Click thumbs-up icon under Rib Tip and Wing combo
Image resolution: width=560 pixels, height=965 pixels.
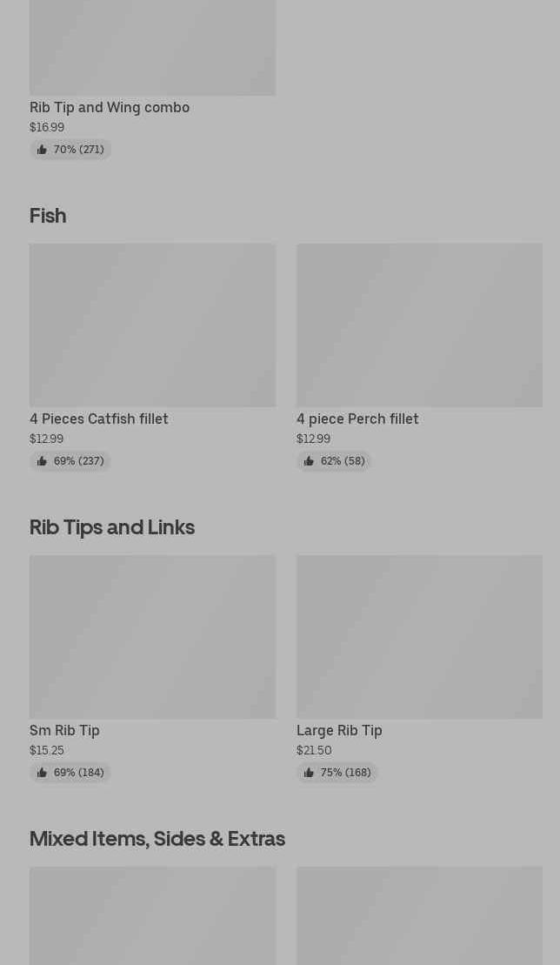(x=42, y=150)
